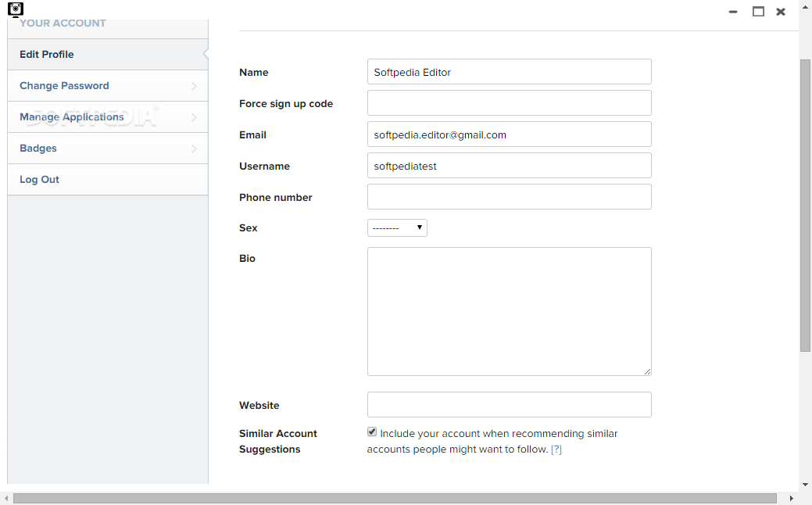Screen dimensions: 812x505
Task: Click the Bio textarea resize grip handle
Action: click(x=648, y=371)
